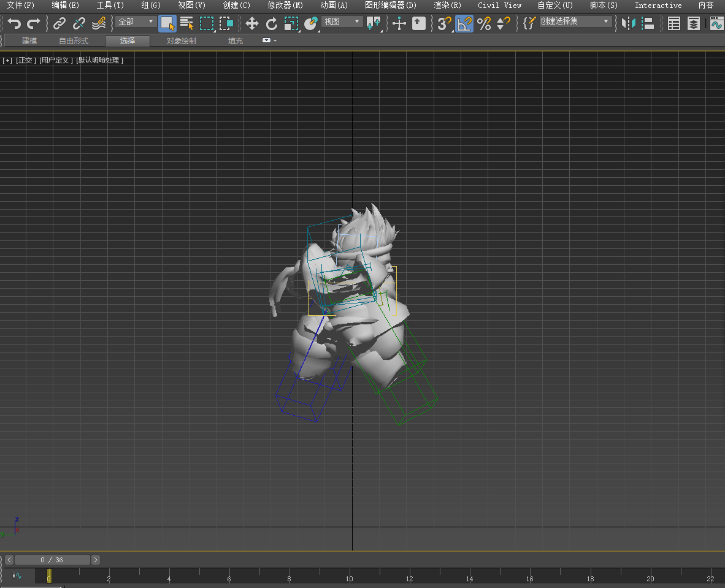This screenshot has height=588, width=725.
Task: Open the 文件(F) menu
Action: tap(21, 5)
